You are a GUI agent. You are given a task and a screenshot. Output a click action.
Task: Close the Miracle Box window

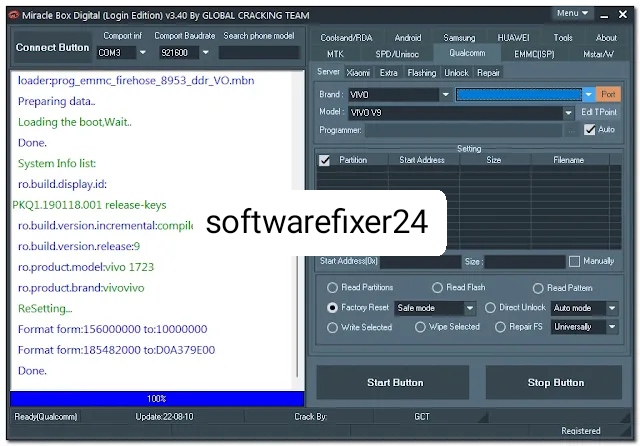[x=623, y=14]
